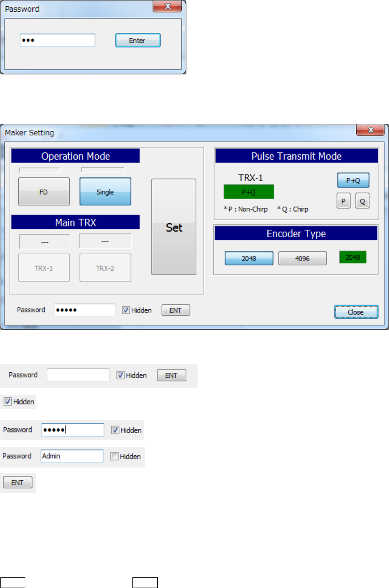Choose TRX-1 as Main TRX
389x588 pixels.
(x=44, y=268)
